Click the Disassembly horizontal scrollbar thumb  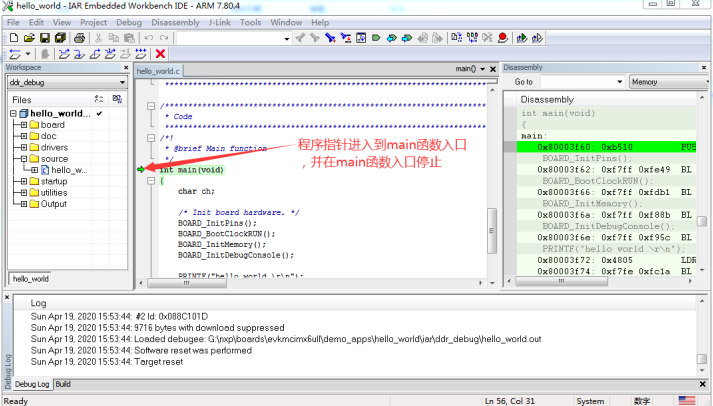click(562, 281)
